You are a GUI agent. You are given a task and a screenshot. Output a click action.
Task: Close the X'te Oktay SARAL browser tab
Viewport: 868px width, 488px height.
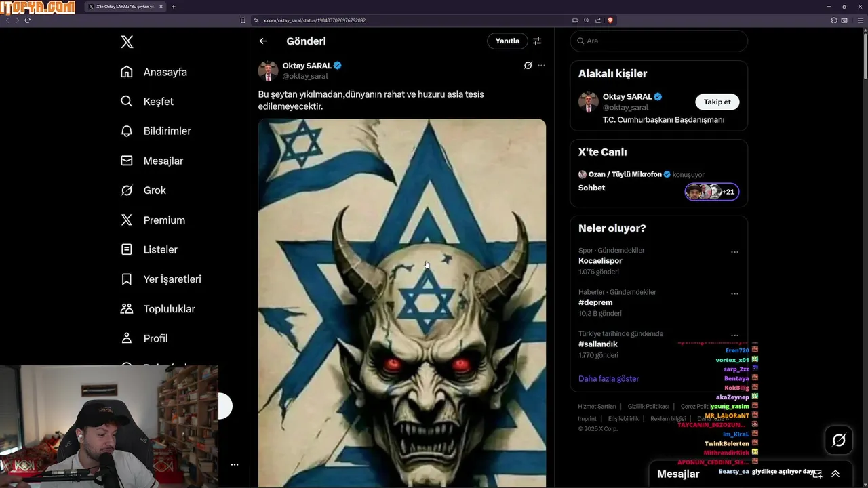[x=161, y=7]
